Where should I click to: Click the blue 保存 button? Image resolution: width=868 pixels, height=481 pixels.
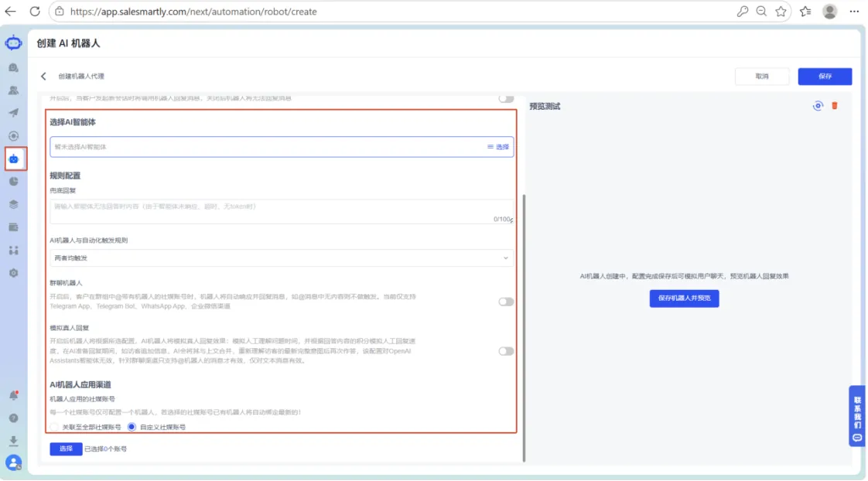pyautogui.click(x=825, y=77)
